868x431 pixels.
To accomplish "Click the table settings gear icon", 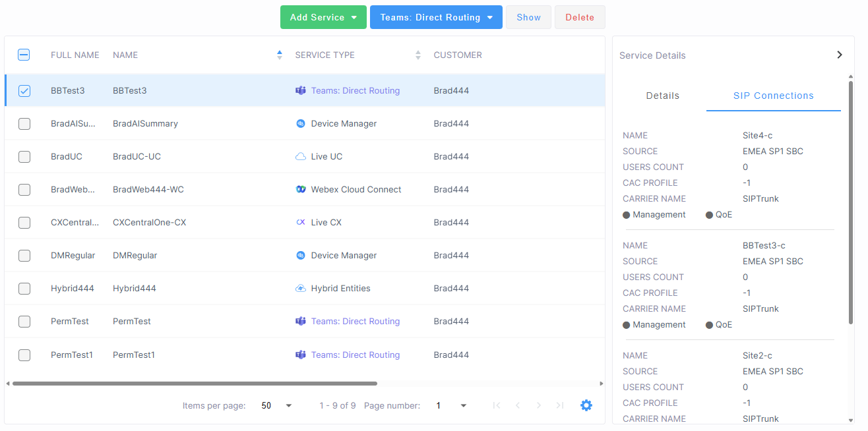I will point(586,405).
